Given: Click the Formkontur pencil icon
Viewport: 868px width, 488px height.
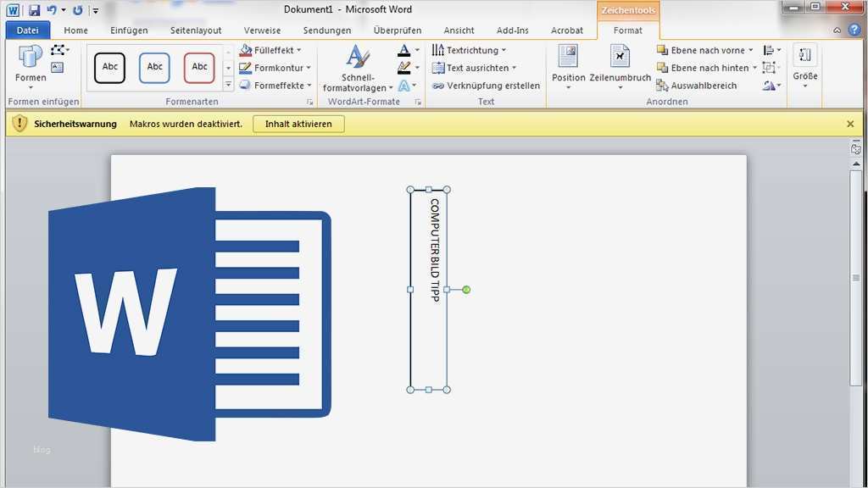Looking at the screenshot, I should click(x=245, y=68).
